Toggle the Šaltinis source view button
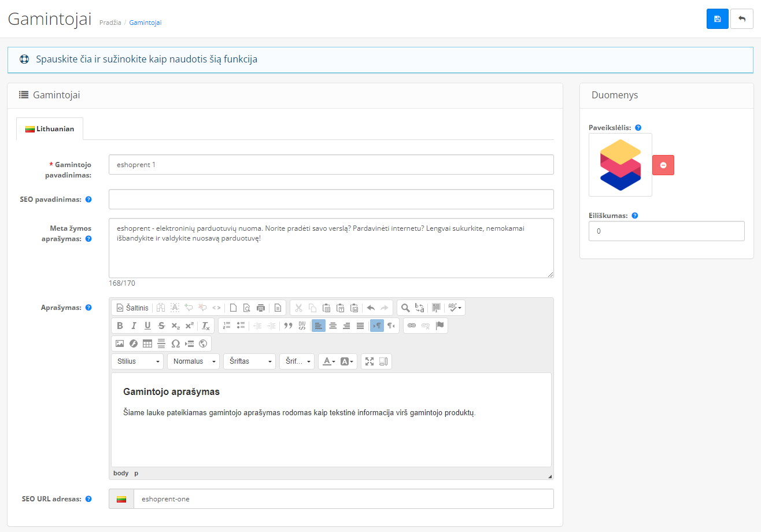The image size is (761, 532). click(132, 308)
